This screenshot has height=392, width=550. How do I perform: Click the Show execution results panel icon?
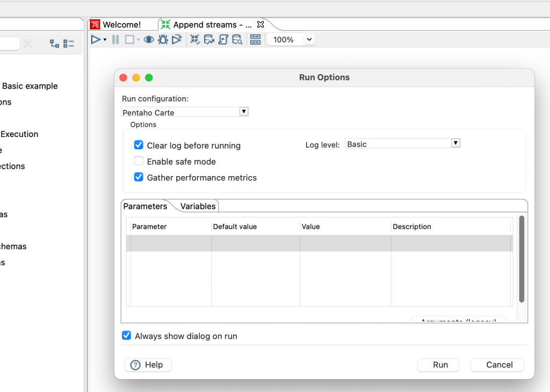point(255,40)
